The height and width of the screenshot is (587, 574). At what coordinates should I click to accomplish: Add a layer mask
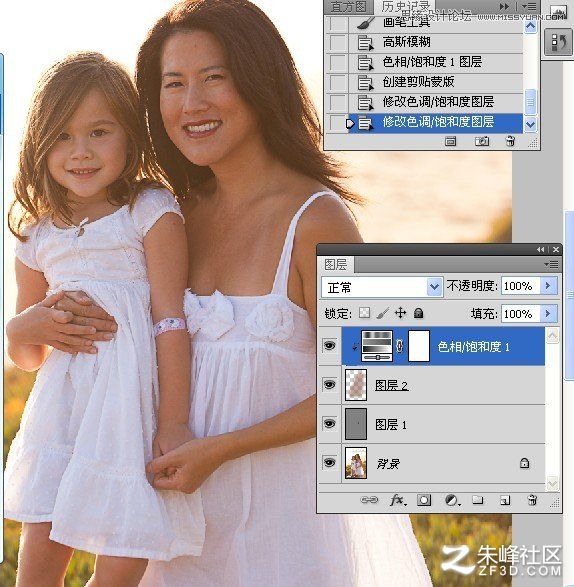click(x=424, y=500)
